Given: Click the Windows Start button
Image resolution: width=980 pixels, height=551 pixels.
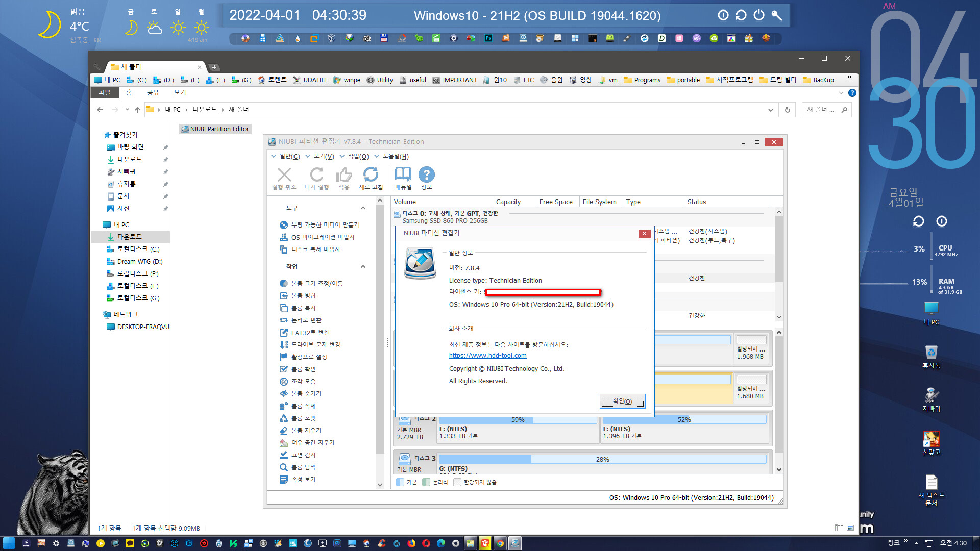Looking at the screenshot, I should (x=9, y=543).
